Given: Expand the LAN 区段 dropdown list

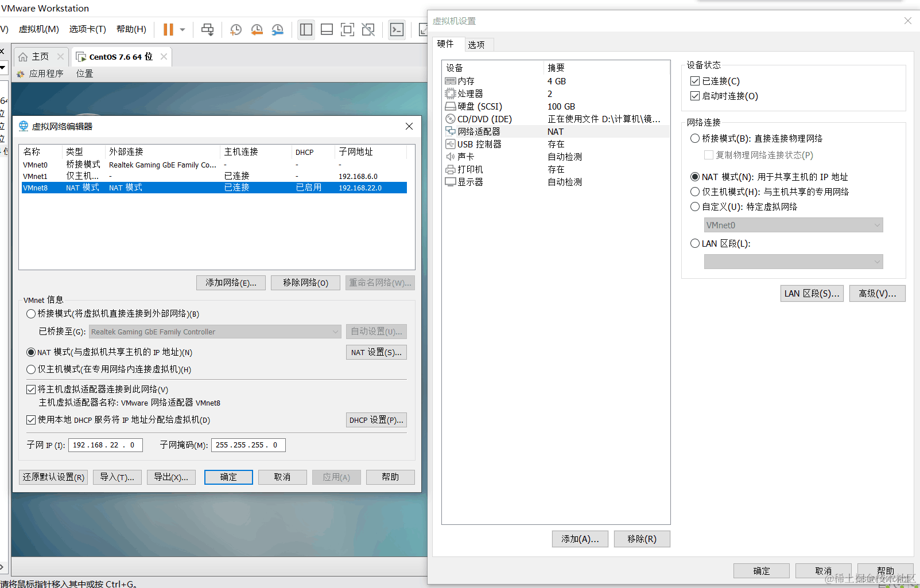Looking at the screenshot, I should coord(793,262).
